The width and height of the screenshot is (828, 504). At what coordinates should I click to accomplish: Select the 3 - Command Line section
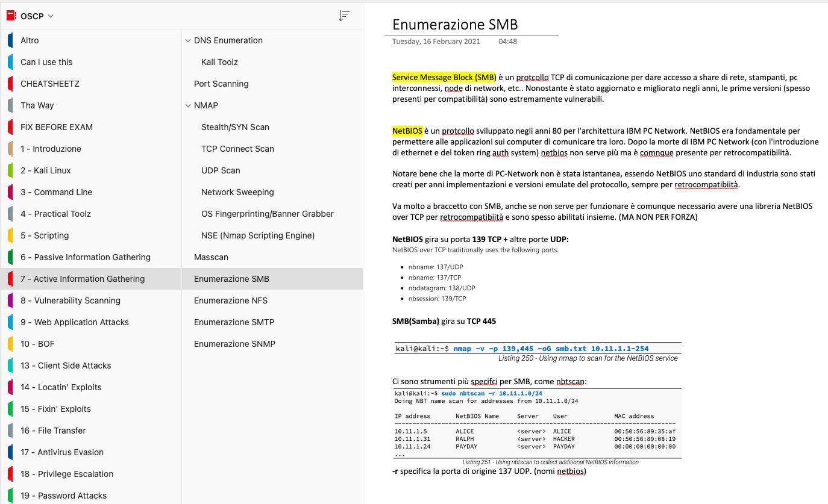tap(91, 192)
